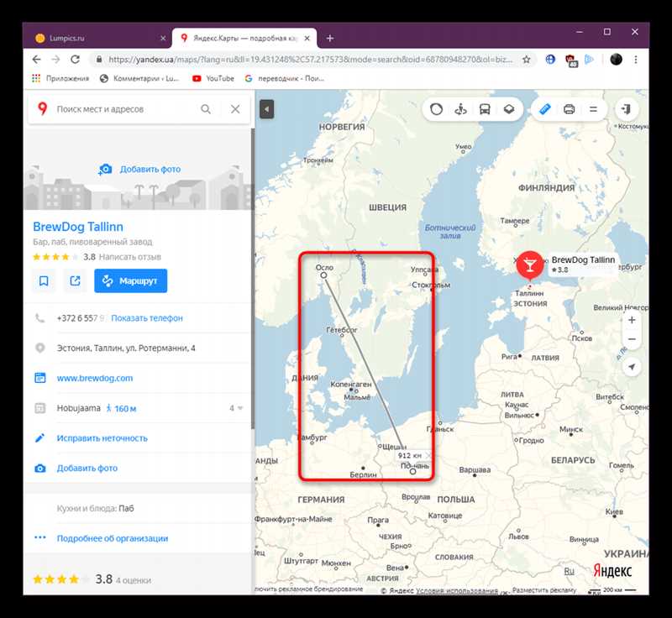This screenshot has width=672, height=618.
Task: Open Chrome three-dot menu
Action: [x=636, y=60]
